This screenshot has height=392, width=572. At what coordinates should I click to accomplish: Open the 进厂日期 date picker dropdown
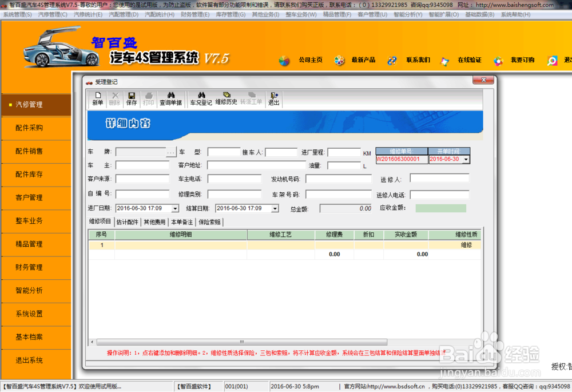pyautogui.click(x=174, y=209)
